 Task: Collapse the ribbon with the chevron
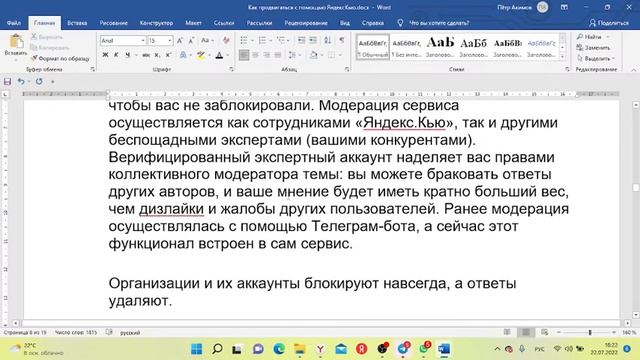click(x=633, y=70)
